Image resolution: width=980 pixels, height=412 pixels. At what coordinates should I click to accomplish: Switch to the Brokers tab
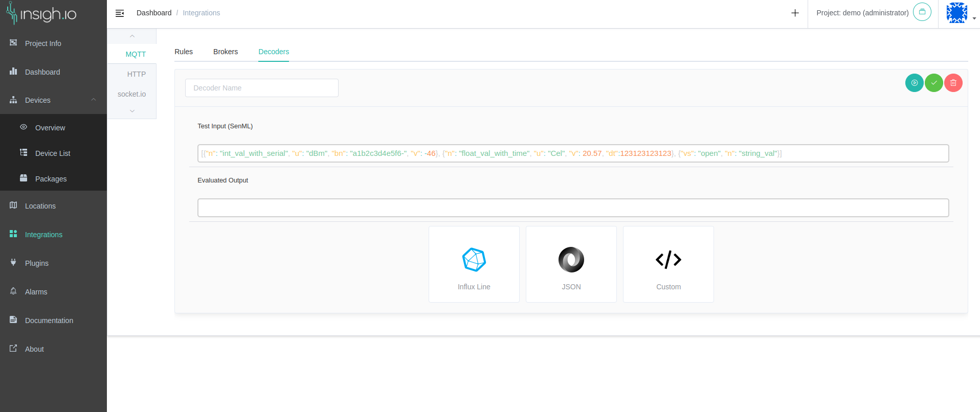[225, 52]
